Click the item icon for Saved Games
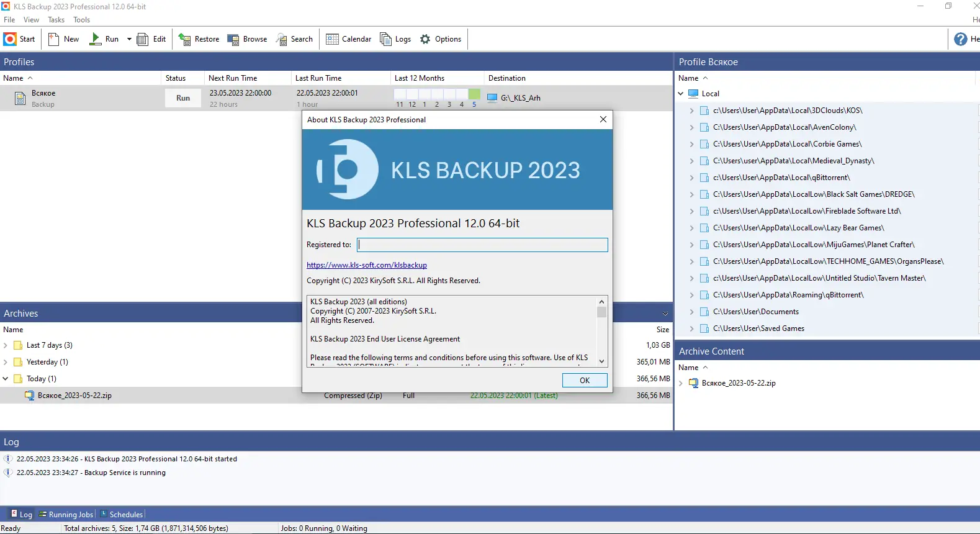 [704, 328]
